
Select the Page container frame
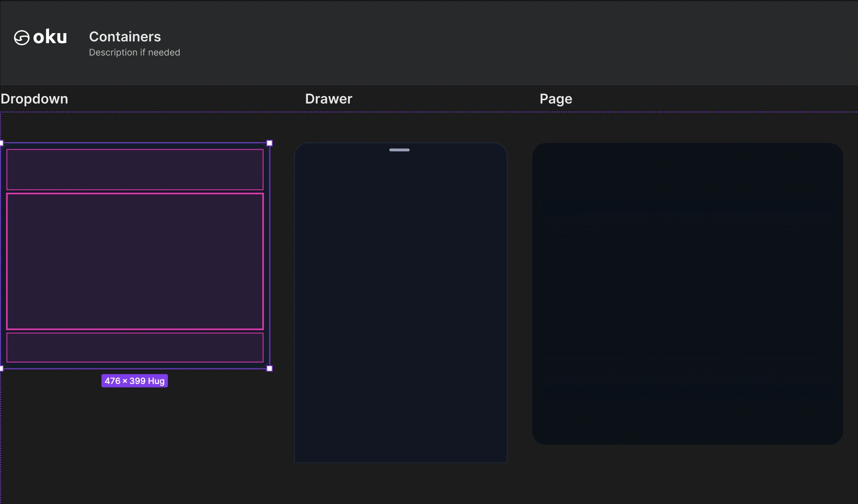tap(688, 294)
